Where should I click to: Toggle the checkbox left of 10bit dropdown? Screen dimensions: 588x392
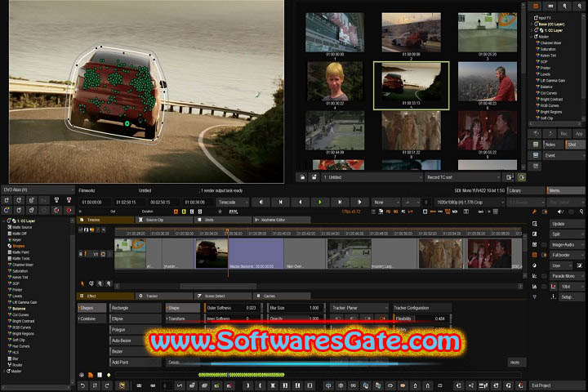[x=544, y=287]
